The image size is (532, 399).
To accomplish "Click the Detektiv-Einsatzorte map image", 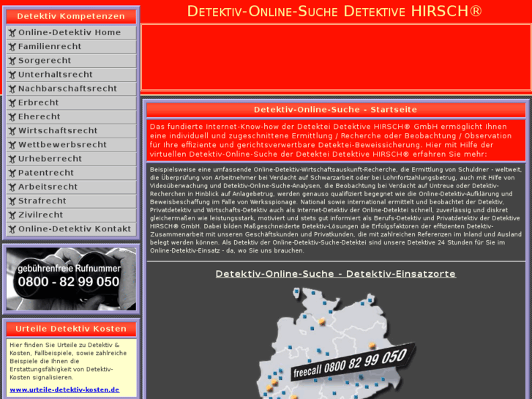I will click(x=336, y=343).
